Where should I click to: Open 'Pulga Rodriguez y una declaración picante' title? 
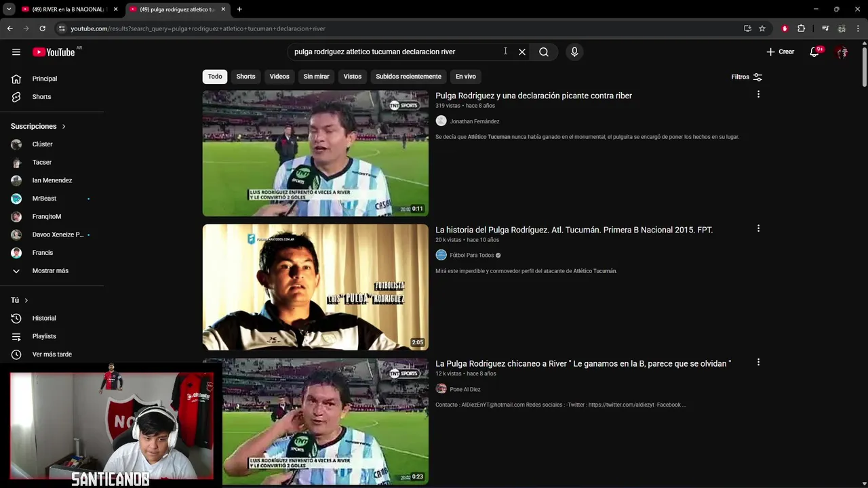534,96
